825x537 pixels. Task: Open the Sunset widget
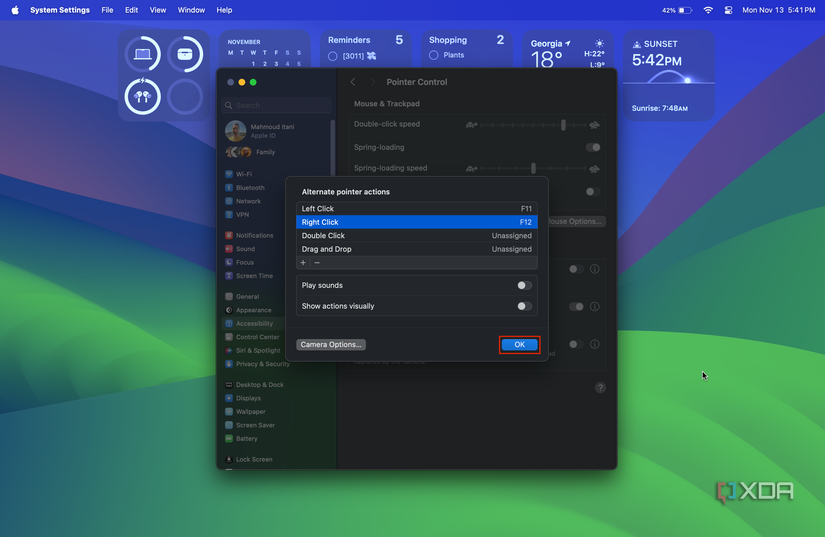[x=669, y=75]
